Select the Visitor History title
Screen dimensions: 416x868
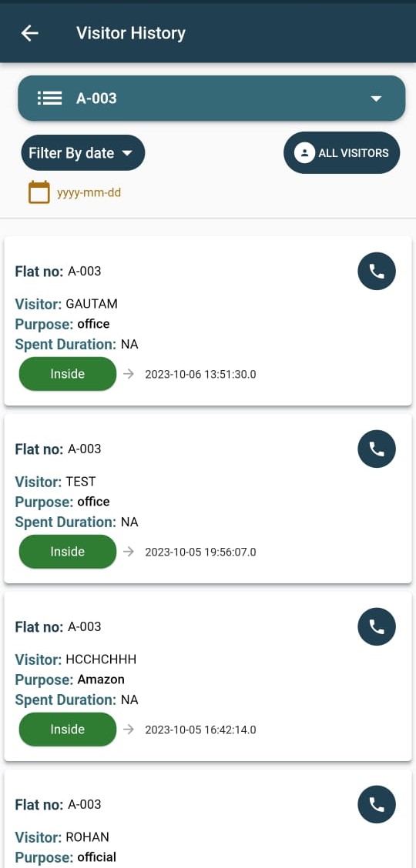coord(131,33)
